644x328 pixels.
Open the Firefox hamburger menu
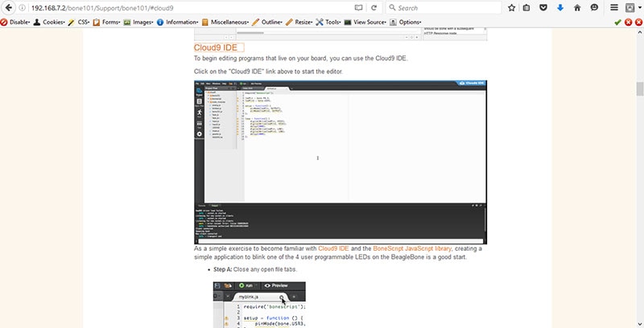pyautogui.click(x=614, y=7)
